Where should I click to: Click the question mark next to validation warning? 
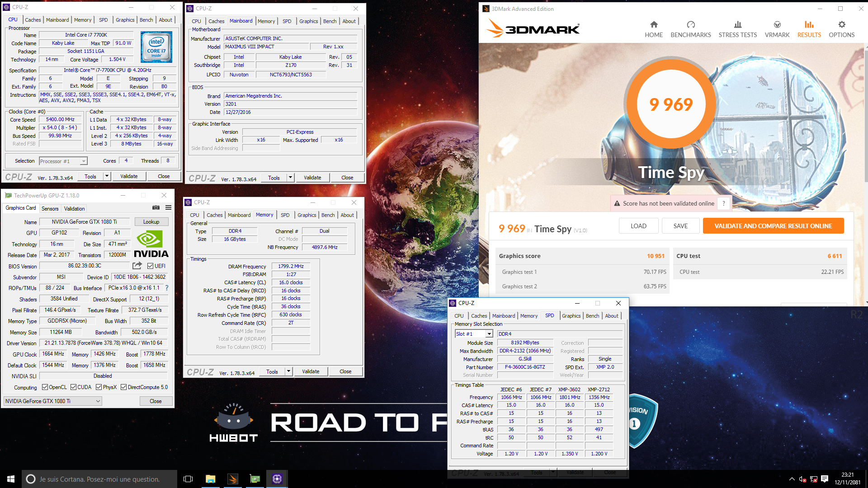[x=724, y=203]
